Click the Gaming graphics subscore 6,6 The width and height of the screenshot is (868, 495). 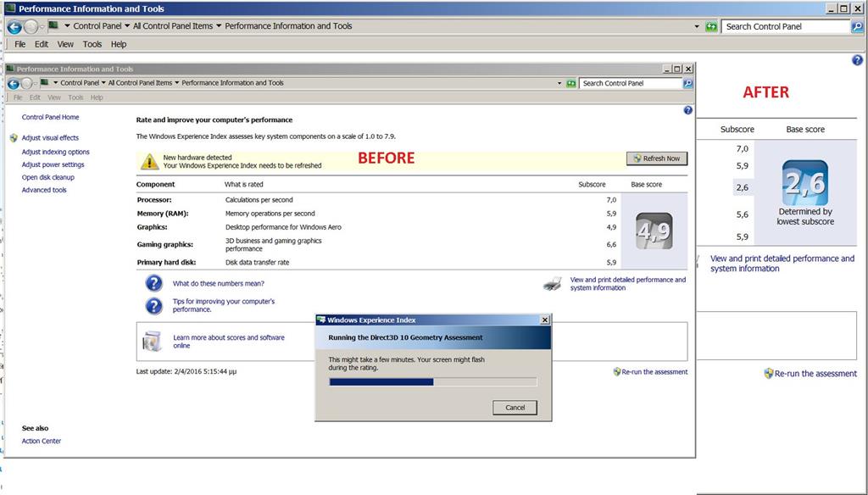[611, 244]
